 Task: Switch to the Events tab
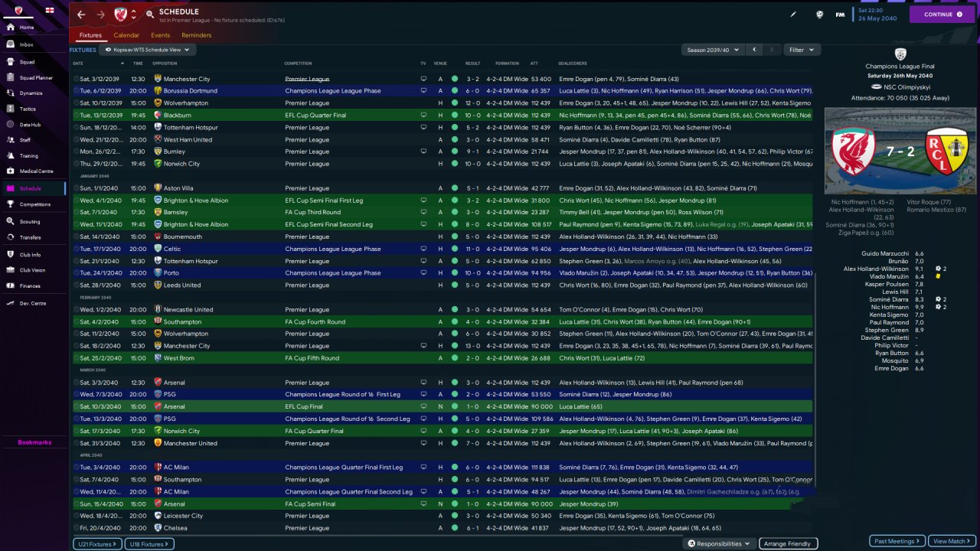pyautogui.click(x=160, y=35)
